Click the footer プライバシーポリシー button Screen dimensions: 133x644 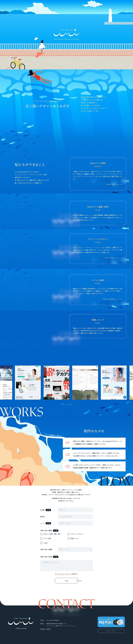(111, 631)
